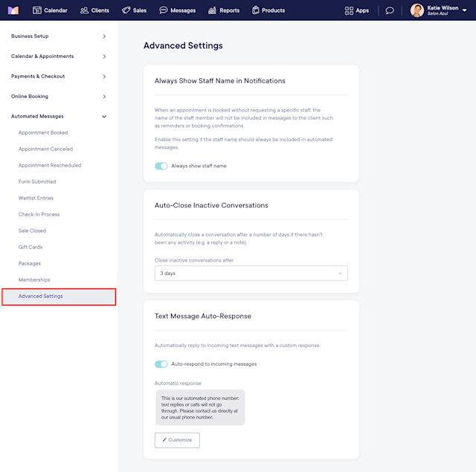Click the Sales tag icon
476x472 pixels.
click(x=126, y=10)
